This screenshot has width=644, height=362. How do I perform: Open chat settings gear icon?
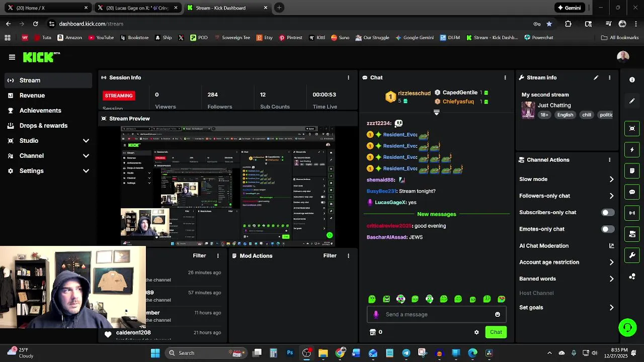(x=476, y=332)
